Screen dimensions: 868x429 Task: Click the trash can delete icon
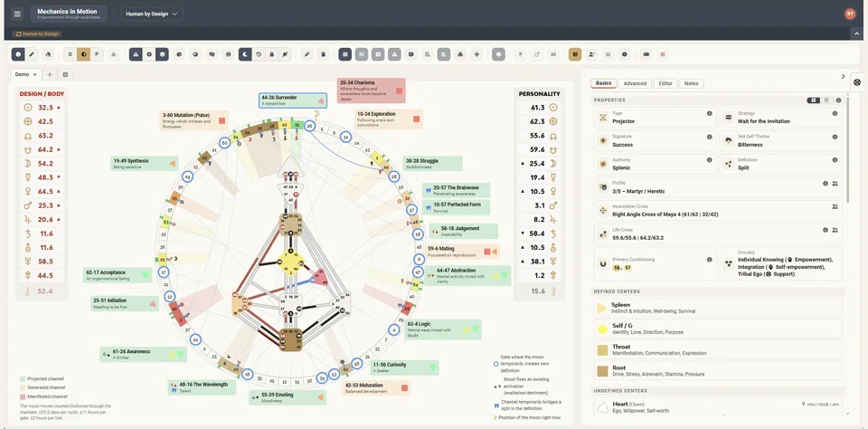(324, 54)
